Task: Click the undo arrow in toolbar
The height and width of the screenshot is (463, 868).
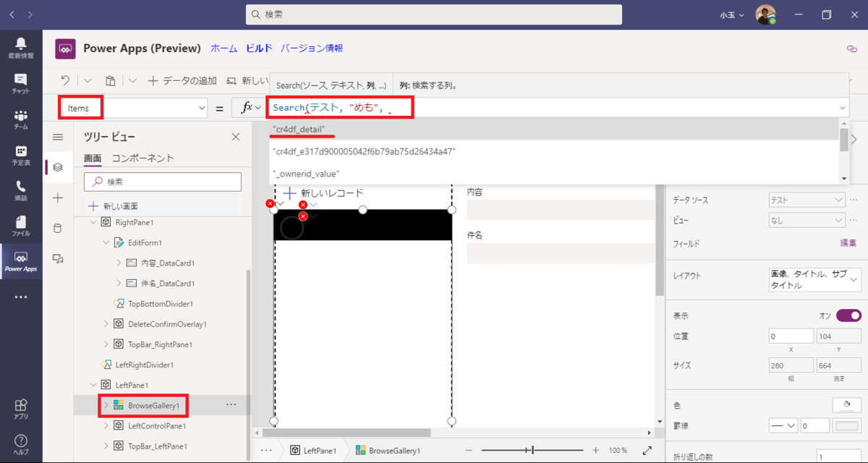Action: [x=65, y=81]
